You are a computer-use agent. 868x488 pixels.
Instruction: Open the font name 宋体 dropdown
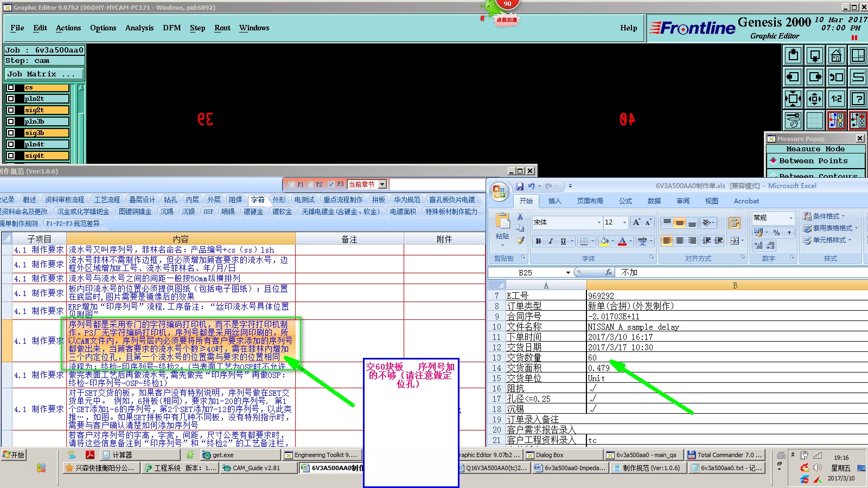599,222
